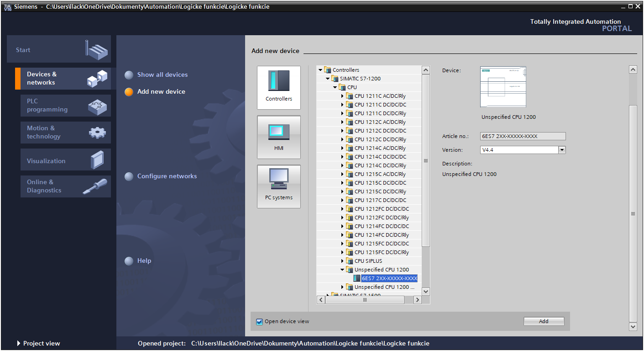Select 6ES7 2XX-XXXXX-XXXX tree item
This screenshot has height=351, width=644.
click(389, 278)
